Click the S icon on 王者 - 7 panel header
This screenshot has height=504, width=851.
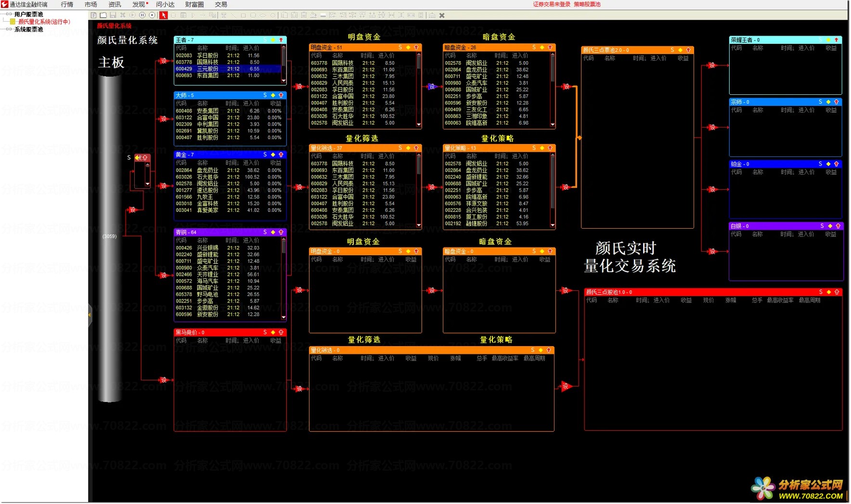(x=265, y=40)
